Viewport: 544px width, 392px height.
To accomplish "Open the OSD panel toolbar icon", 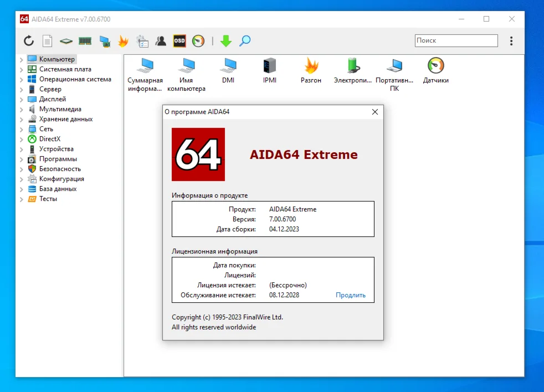I will 179,41.
